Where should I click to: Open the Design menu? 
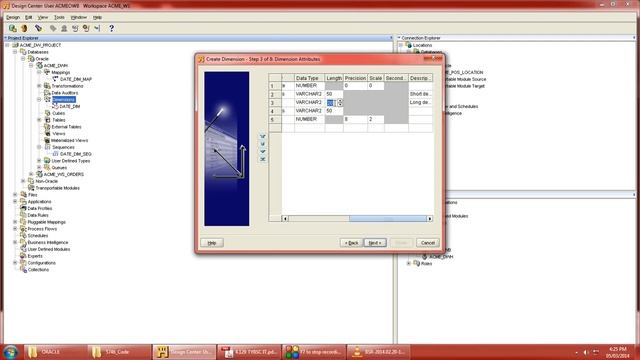tap(13, 18)
